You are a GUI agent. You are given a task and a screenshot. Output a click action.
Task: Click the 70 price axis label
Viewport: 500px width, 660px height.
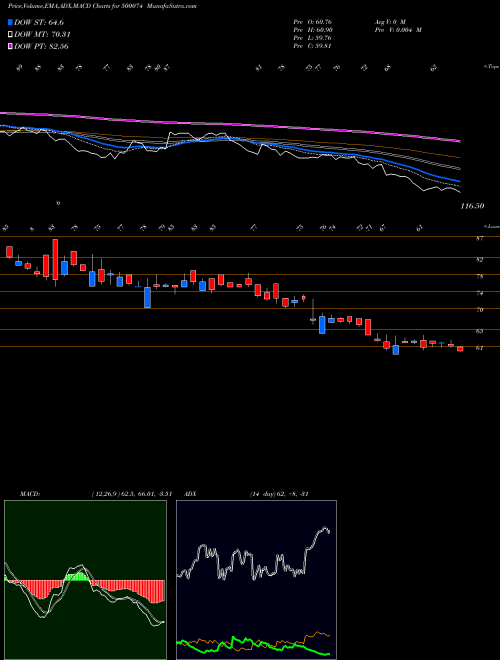click(480, 310)
